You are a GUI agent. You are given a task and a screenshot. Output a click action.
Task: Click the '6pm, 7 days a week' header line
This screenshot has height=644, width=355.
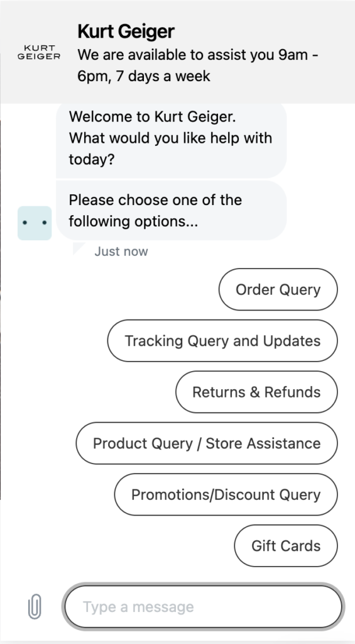(144, 76)
